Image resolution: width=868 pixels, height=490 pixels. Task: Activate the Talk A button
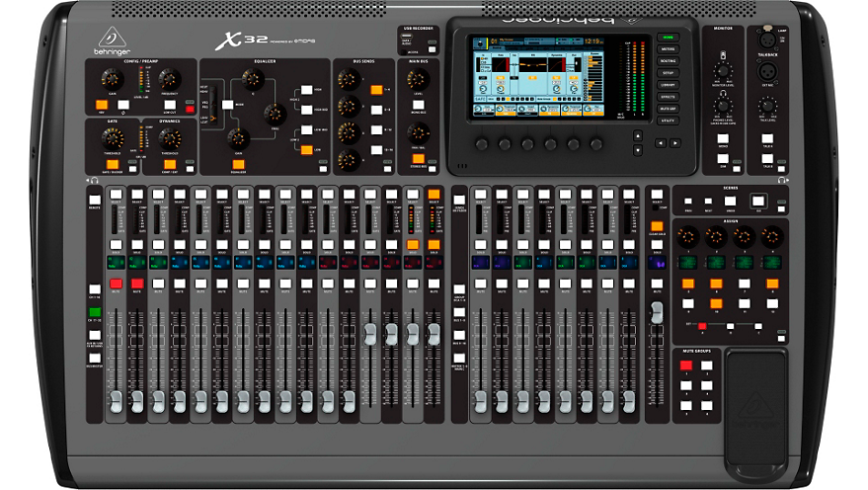pyautogui.click(x=767, y=139)
